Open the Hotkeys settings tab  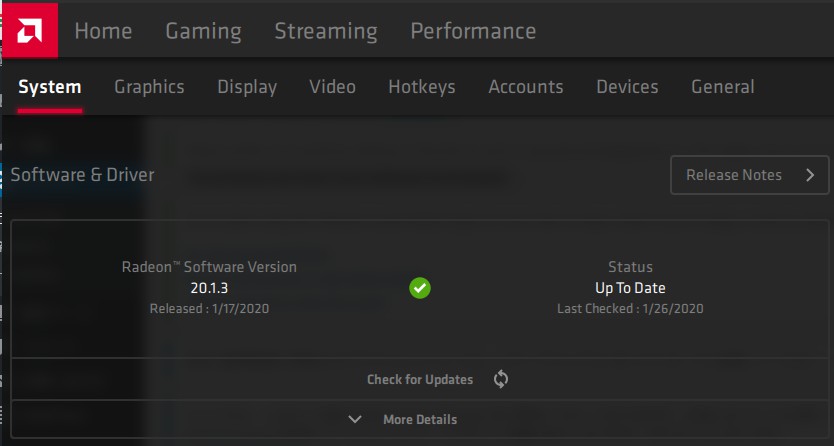pyautogui.click(x=422, y=87)
